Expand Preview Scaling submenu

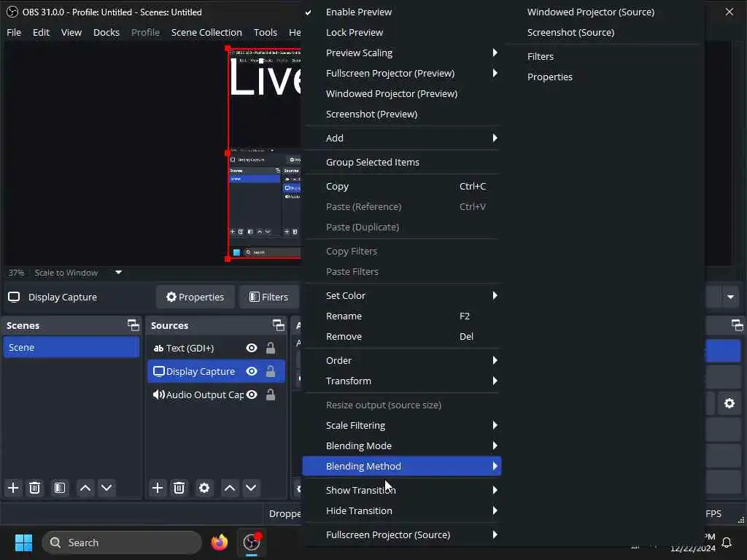(x=402, y=52)
